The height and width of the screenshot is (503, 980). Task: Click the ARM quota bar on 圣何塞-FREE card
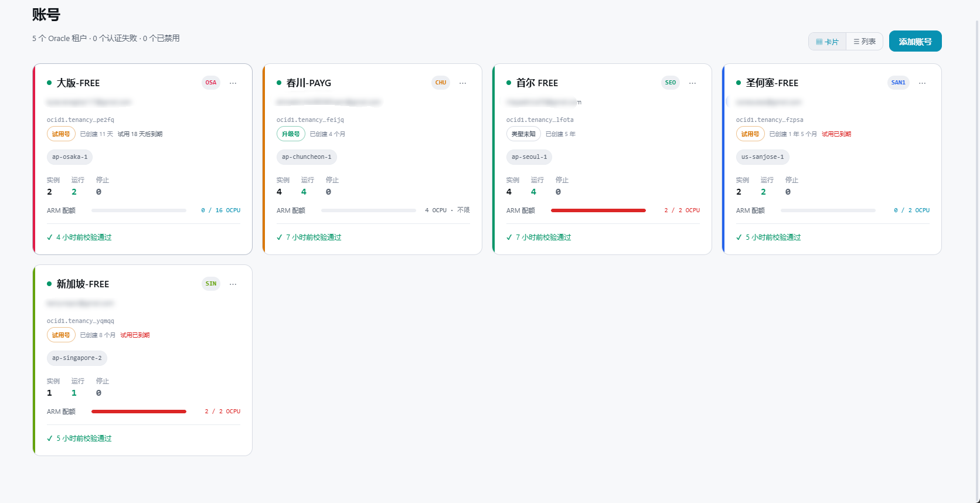click(x=828, y=210)
